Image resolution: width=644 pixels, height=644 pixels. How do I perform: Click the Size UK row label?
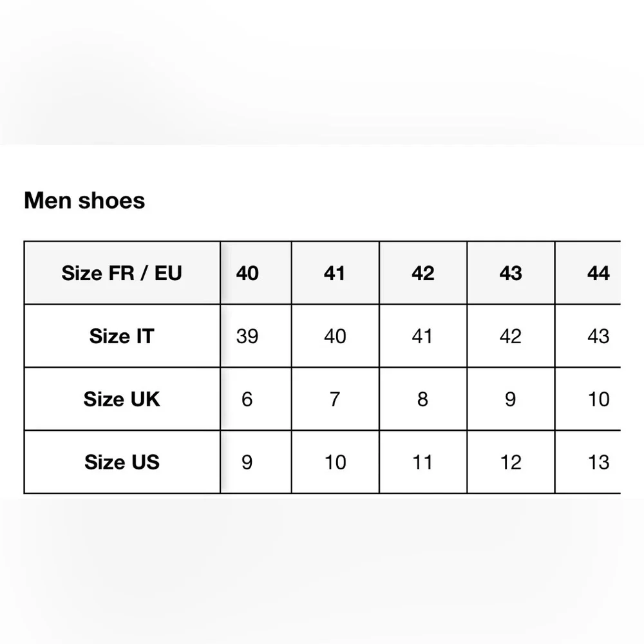pos(122,399)
